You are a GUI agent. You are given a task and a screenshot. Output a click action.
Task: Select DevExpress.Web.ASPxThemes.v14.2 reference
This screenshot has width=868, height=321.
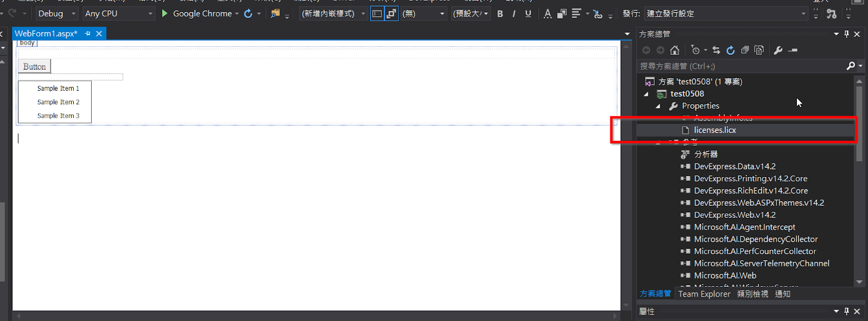tap(759, 203)
